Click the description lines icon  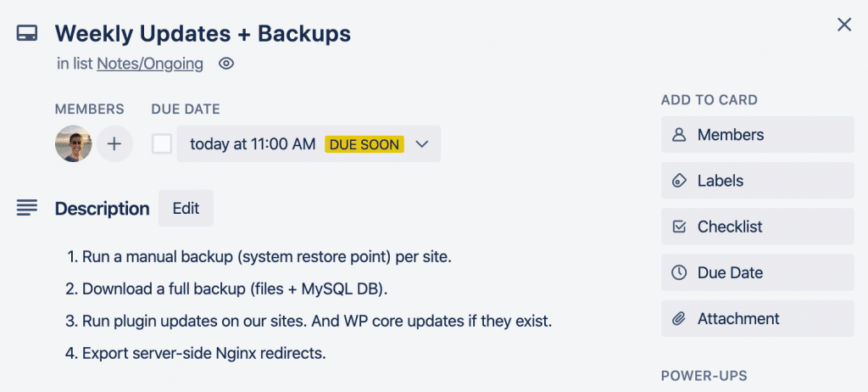tap(27, 208)
